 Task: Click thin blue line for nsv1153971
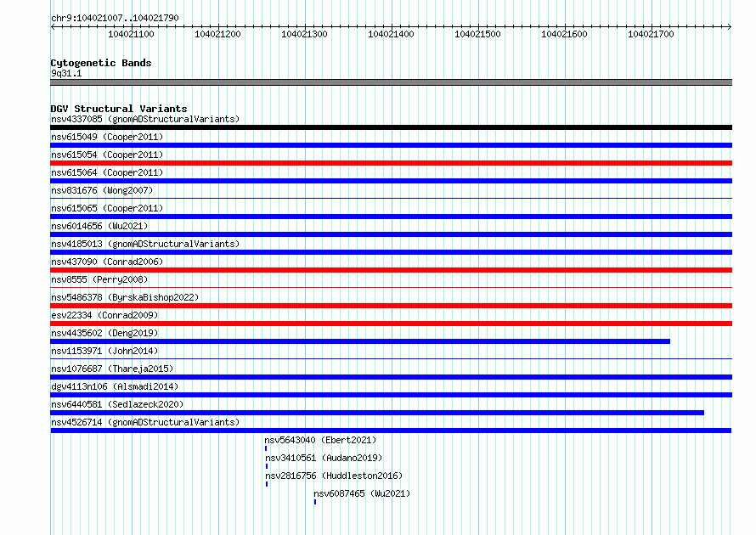click(391, 358)
